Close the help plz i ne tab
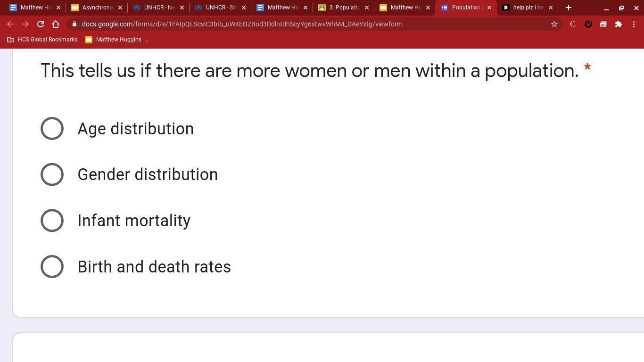Viewport: 644px width, 362px height. (551, 8)
